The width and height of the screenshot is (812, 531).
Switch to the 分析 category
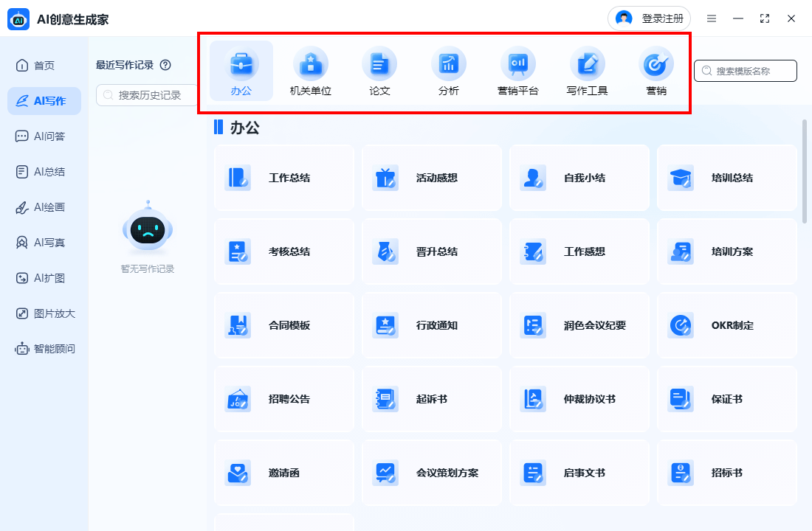click(449, 72)
